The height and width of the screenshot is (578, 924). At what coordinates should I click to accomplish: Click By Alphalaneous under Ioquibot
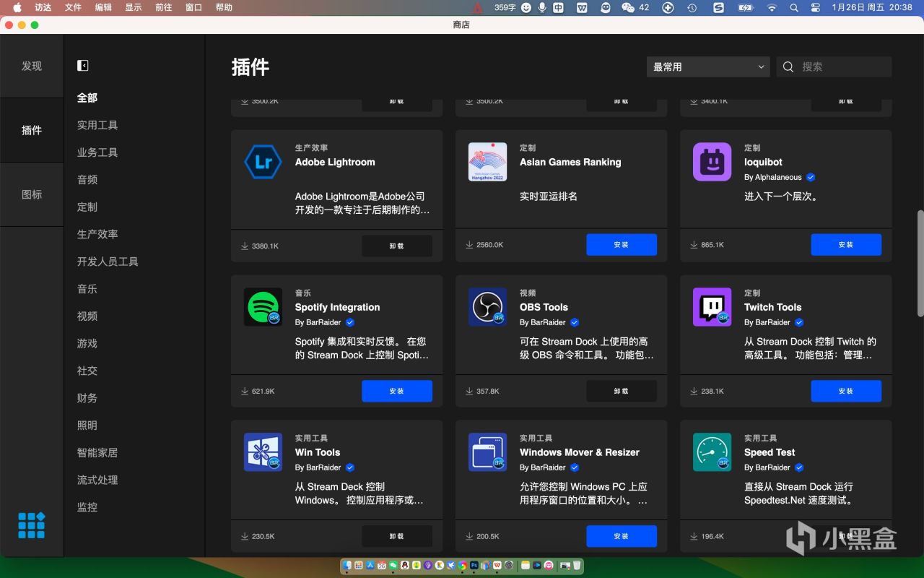point(773,177)
